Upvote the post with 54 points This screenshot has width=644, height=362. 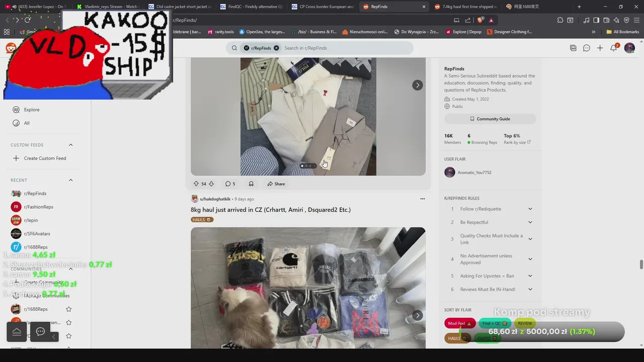coord(196,184)
